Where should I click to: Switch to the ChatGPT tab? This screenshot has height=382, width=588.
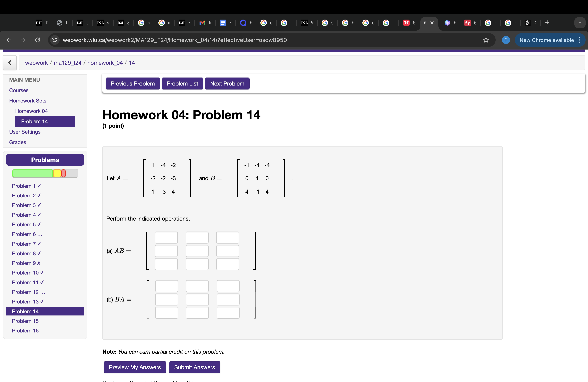(x=531, y=23)
